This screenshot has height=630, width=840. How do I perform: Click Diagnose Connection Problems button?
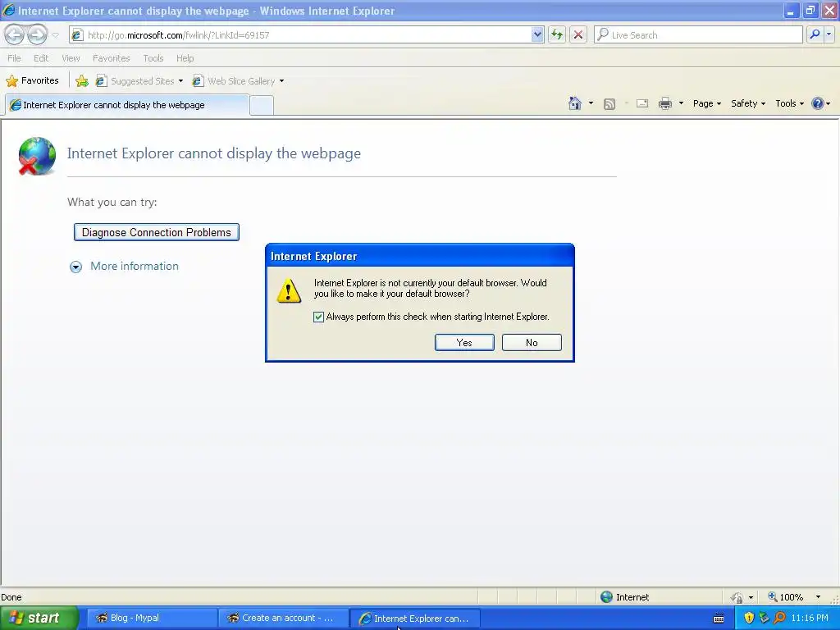pyautogui.click(x=157, y=232)
